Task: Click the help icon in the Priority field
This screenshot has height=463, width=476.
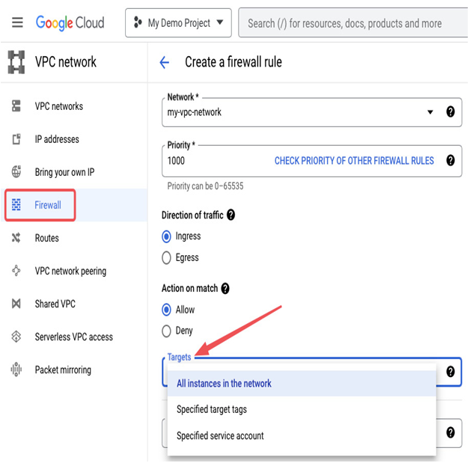Action: click(x=451, y=161)
